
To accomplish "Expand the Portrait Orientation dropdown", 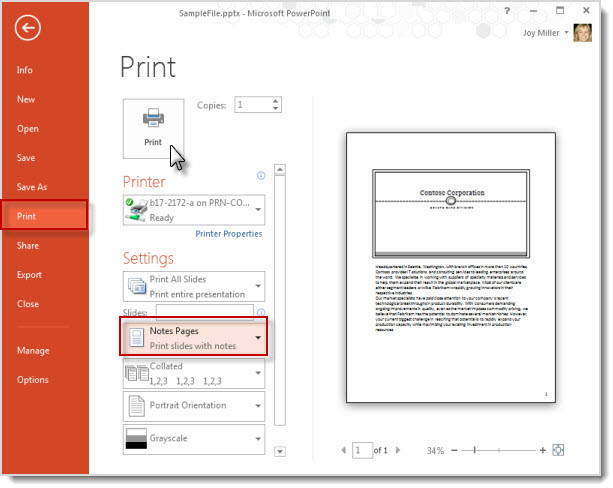I will point(194,406).
